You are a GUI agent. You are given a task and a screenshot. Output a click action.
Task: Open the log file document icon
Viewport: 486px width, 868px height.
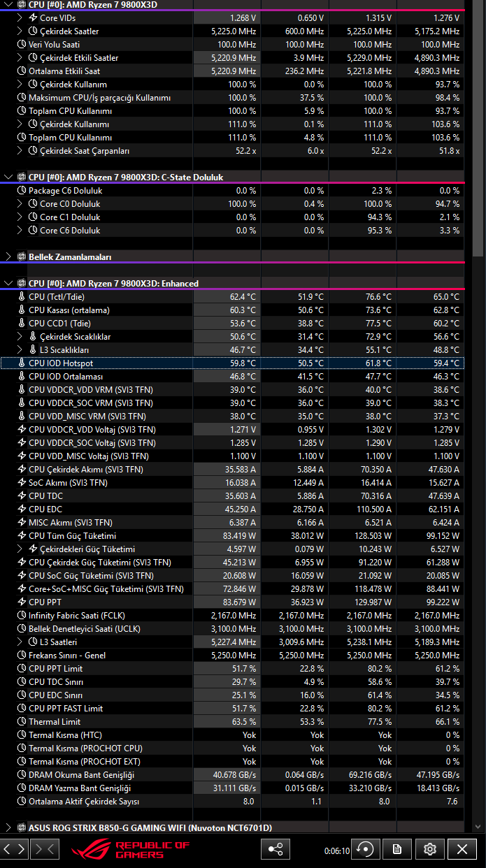tap(396, 849)
